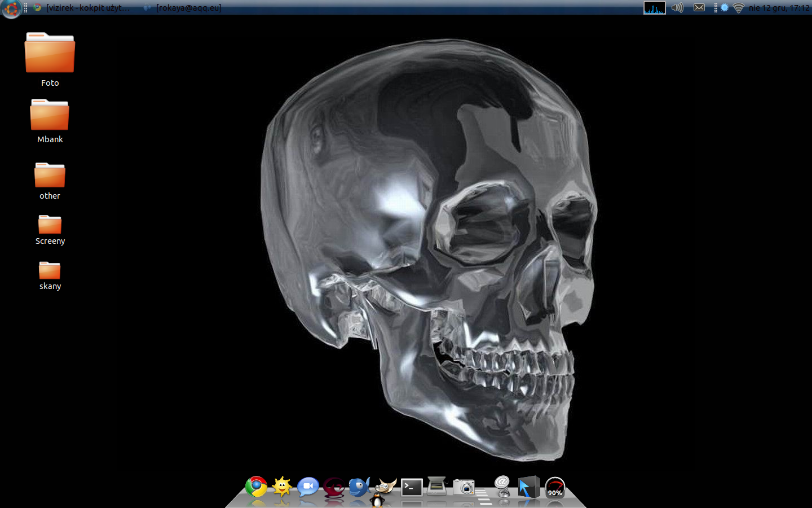Open the video chat bubble app
This screenshot has height=508, width=812.
[308, 487]
